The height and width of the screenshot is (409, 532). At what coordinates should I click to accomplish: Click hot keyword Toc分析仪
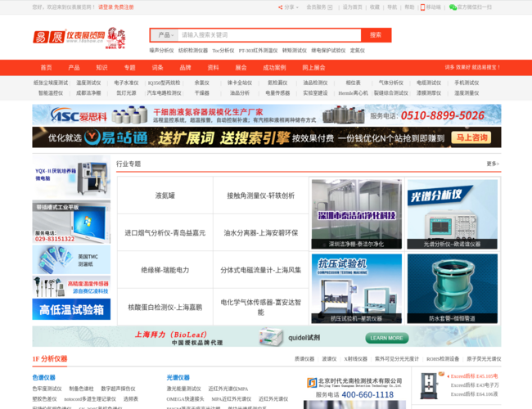pos(223,51)
